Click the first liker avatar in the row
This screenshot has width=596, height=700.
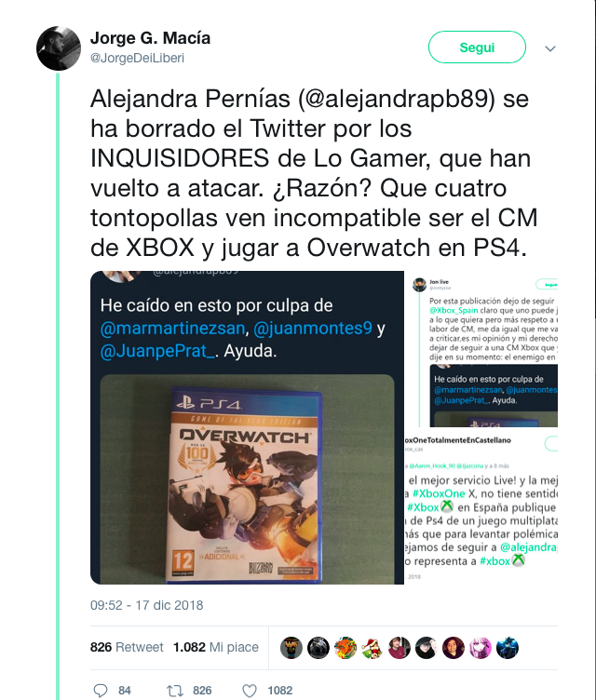(291, 648)
